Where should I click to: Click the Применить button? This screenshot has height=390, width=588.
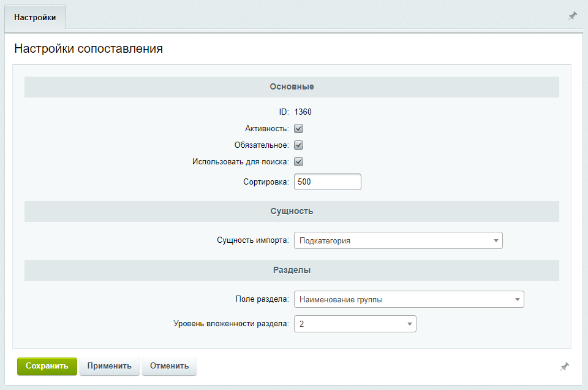110,366
